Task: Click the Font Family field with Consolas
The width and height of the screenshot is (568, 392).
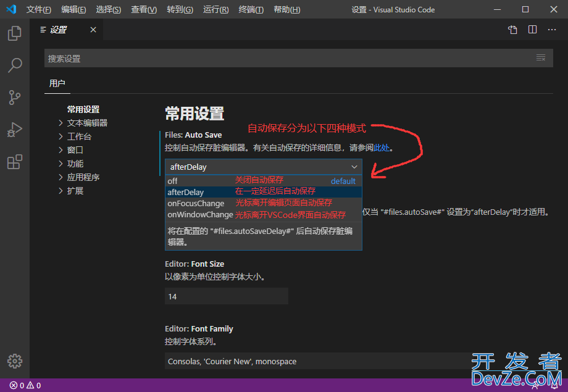Action: click(x=319, y=361)
